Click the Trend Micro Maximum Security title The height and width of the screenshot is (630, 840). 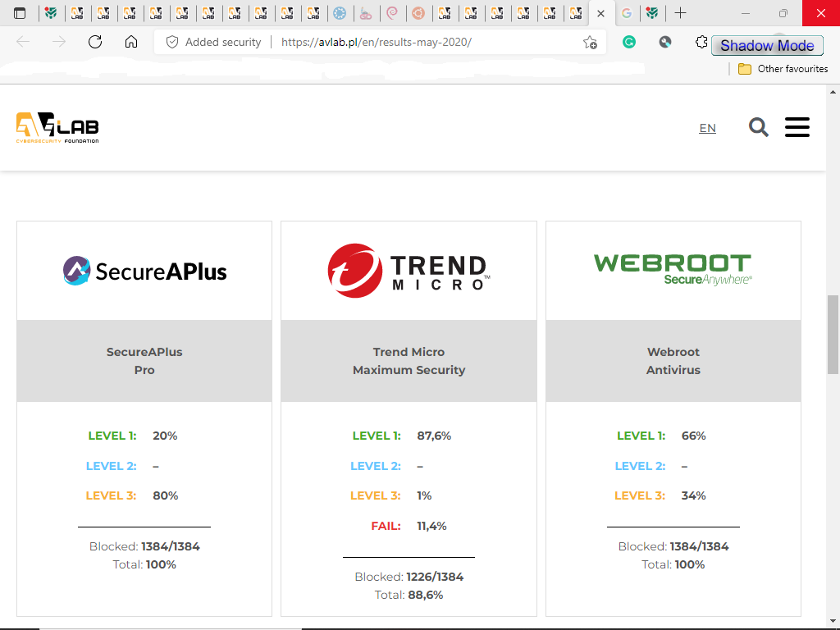(409, 361)
